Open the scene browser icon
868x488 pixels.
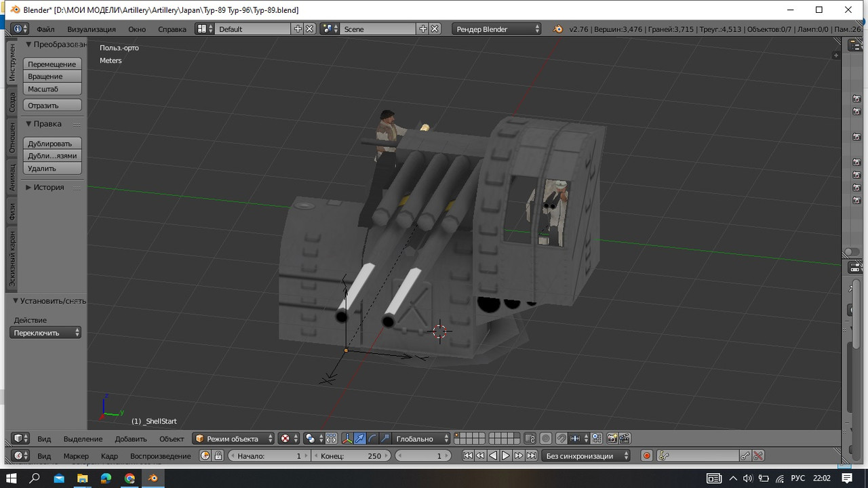click(x=330, y=29)
